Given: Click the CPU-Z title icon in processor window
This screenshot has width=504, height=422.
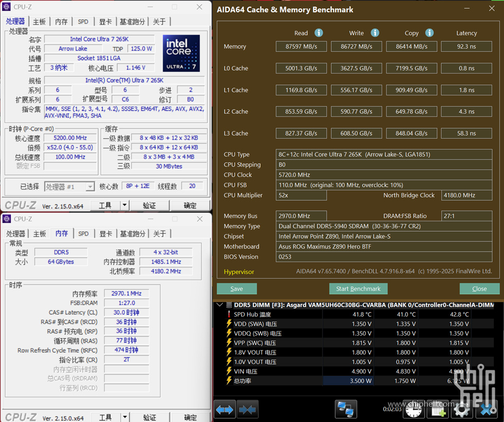Looking at the screenshot, I should pyautogui.click(x=6, y=6).
